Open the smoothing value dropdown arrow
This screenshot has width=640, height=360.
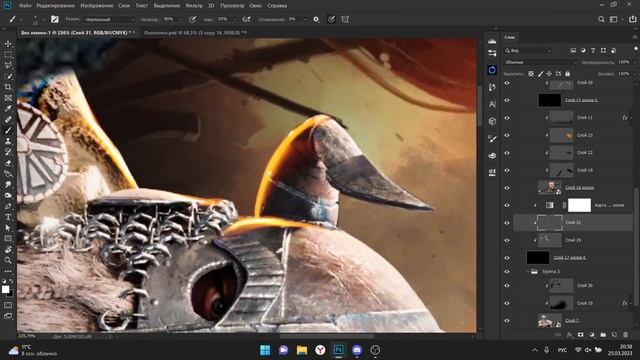point(306,19)
